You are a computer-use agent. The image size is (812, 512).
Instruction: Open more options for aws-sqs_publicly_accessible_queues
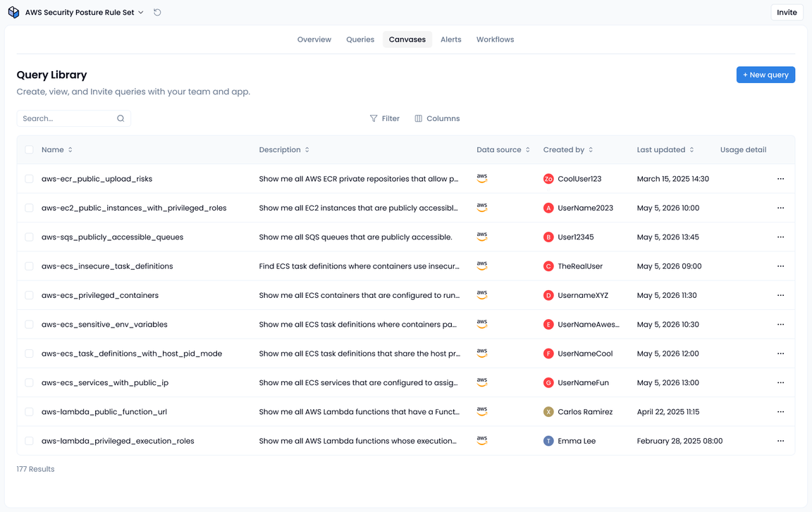[780, 237]
